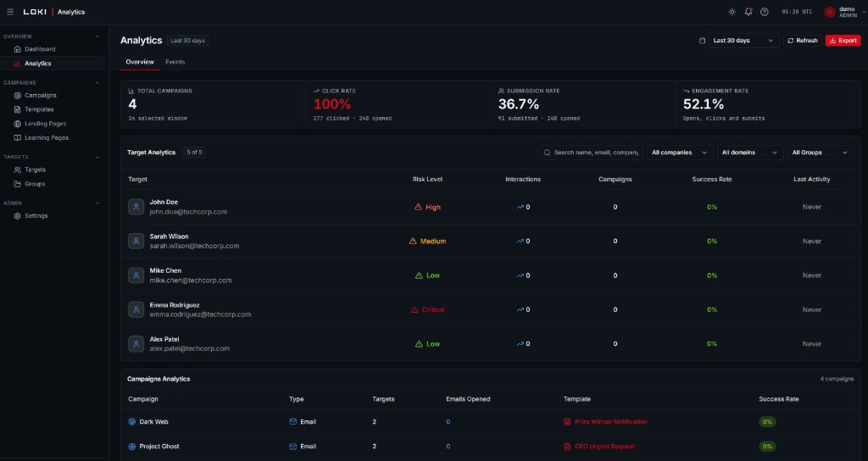Open the All Groups filter dropdown
Image resolution: width=868 pixels, height=461 pixels.
(820, 153)
